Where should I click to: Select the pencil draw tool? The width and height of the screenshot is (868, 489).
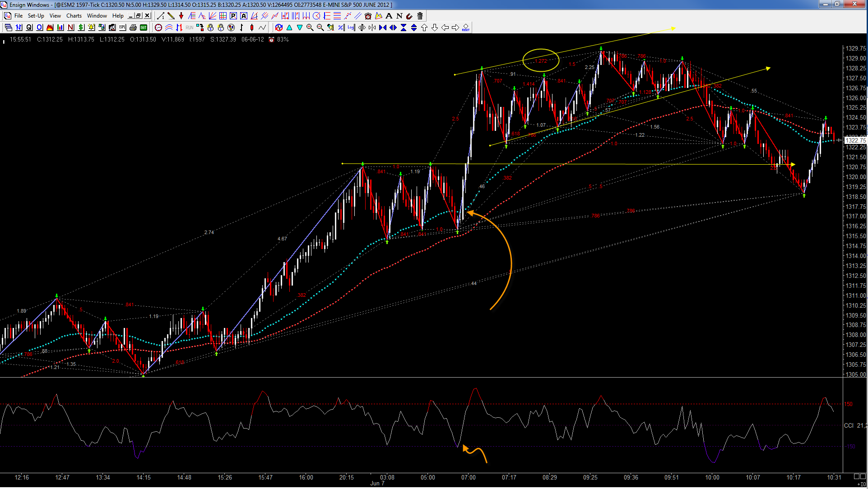171,16
